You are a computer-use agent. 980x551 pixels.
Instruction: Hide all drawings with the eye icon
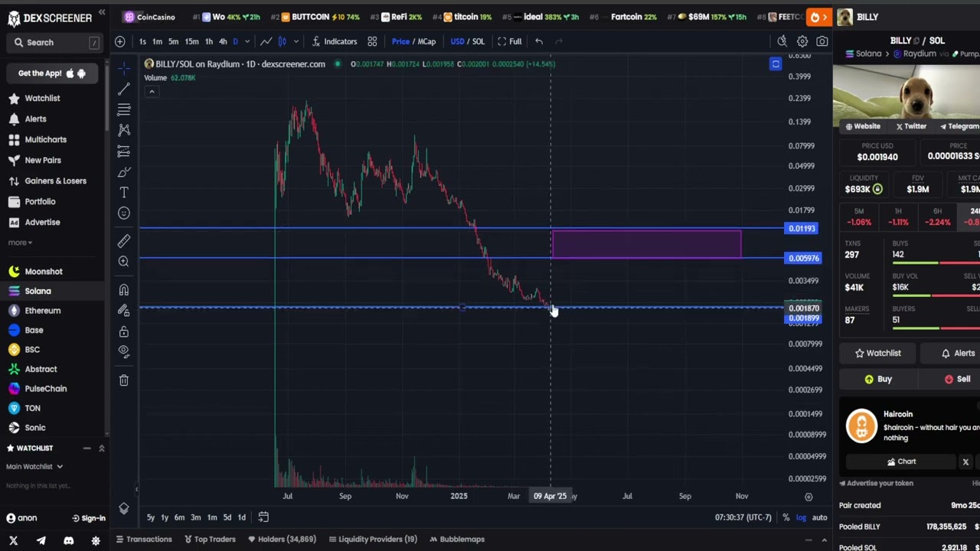tap(124, 351)
